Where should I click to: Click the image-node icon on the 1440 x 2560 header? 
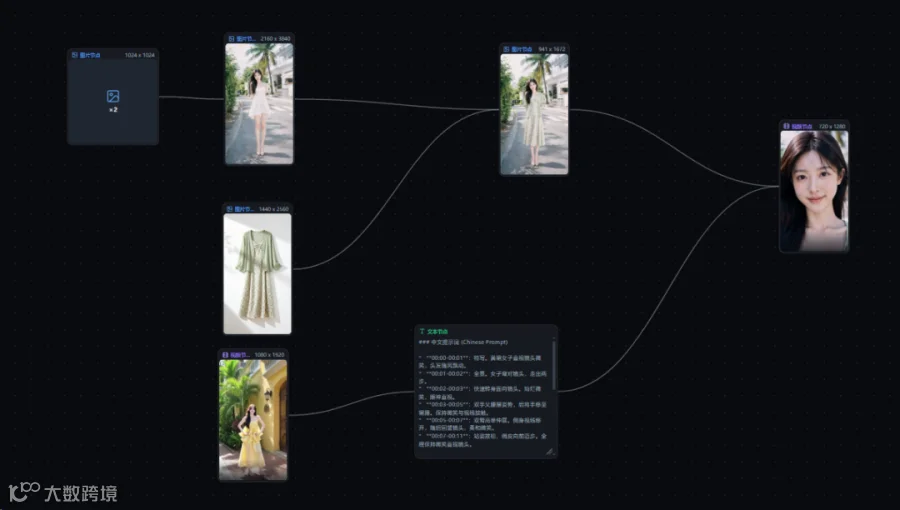[230, 209]
